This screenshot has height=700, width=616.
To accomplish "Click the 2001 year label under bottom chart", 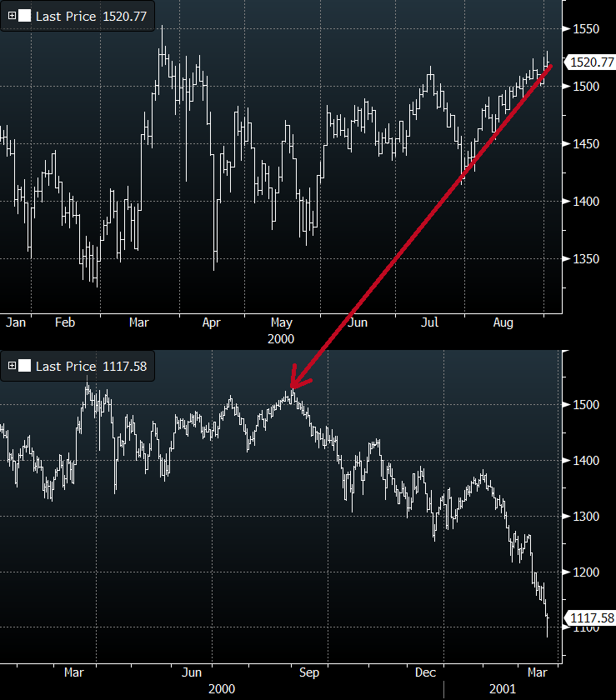I will tap(503, 689).
